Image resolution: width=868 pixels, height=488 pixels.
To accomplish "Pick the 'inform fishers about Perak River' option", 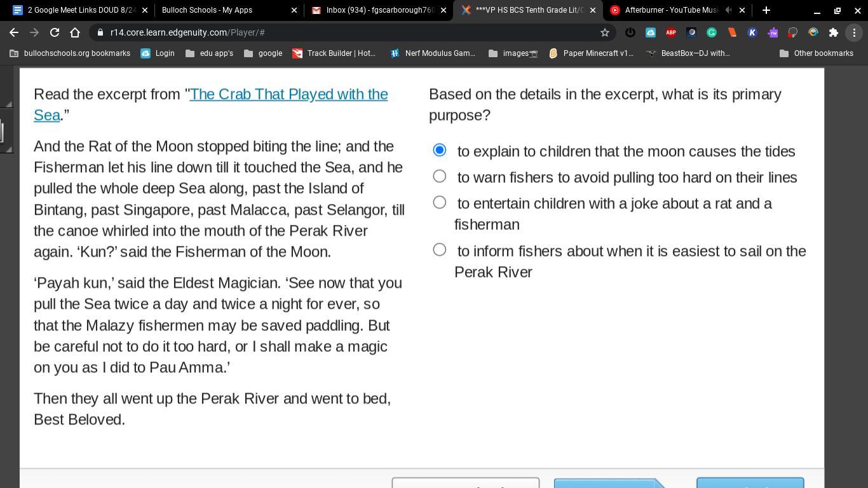I will pyautogui.click(x=439, y=250).
